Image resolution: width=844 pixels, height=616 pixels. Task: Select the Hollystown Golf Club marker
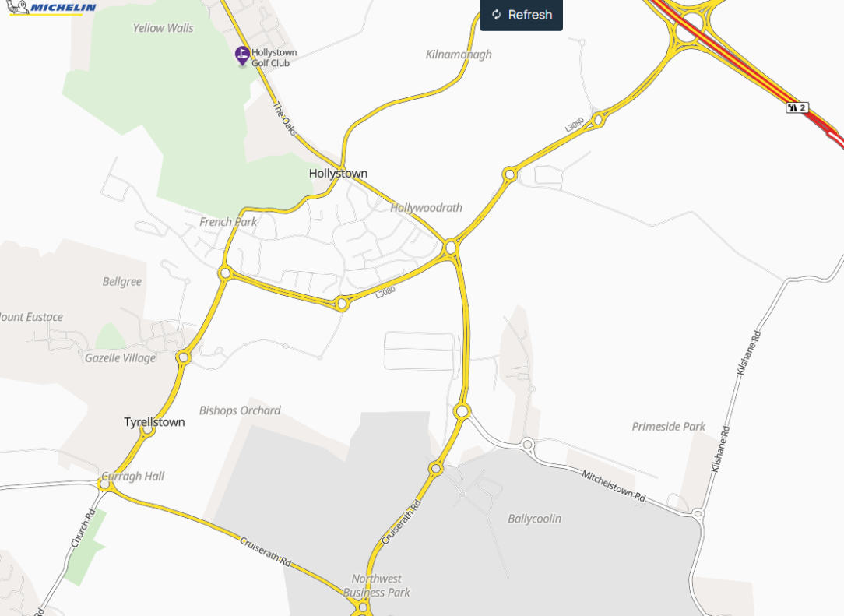242,56
